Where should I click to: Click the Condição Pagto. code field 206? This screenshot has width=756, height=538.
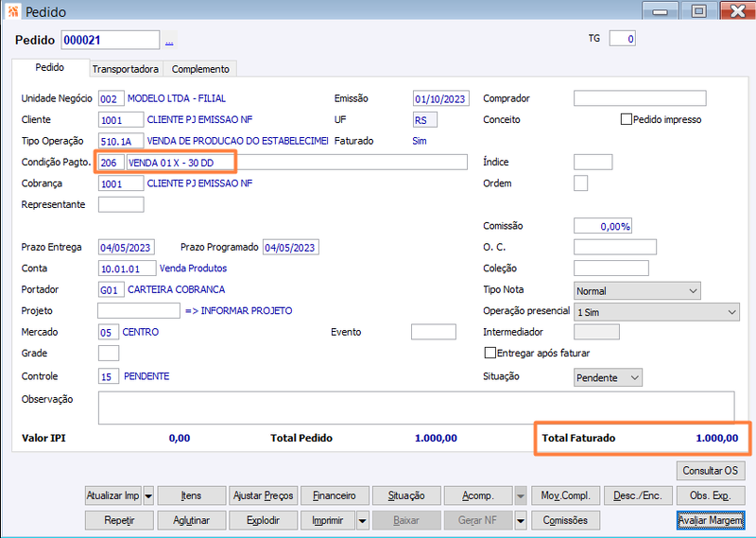pos(112,162)
